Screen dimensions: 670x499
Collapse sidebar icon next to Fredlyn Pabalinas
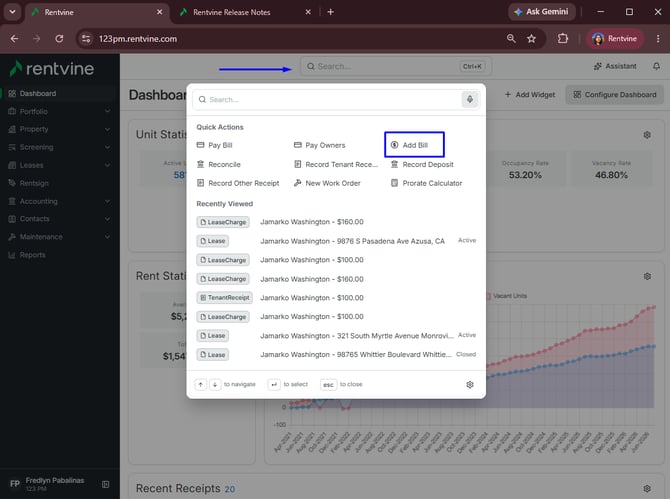pyautogui.click(x=106, y=484)
